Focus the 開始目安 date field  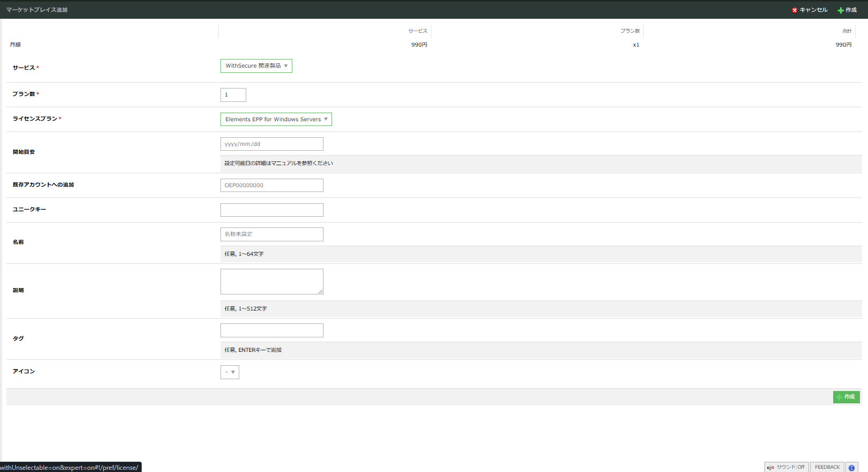click(x=272, y=144)
